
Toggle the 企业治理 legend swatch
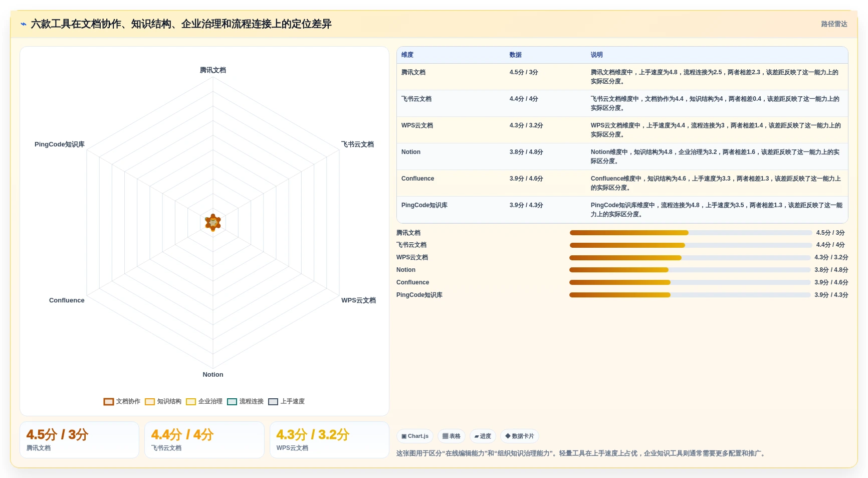pos(191,402)
